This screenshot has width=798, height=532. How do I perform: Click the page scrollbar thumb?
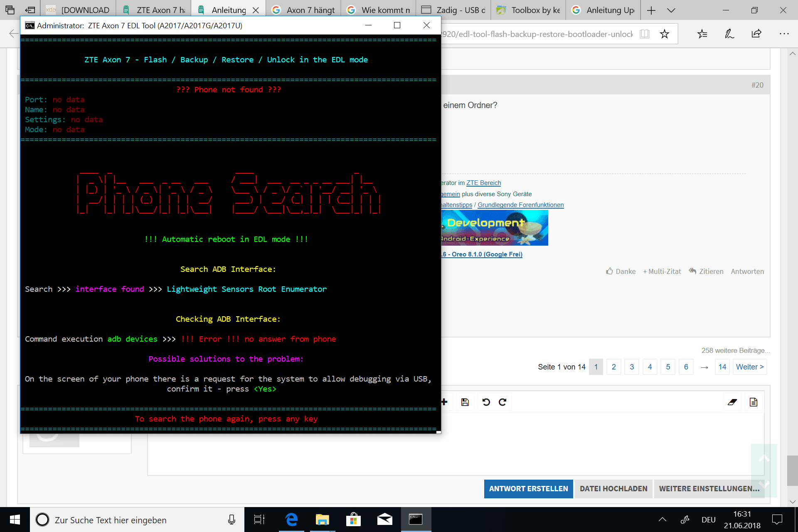[793, 470]
